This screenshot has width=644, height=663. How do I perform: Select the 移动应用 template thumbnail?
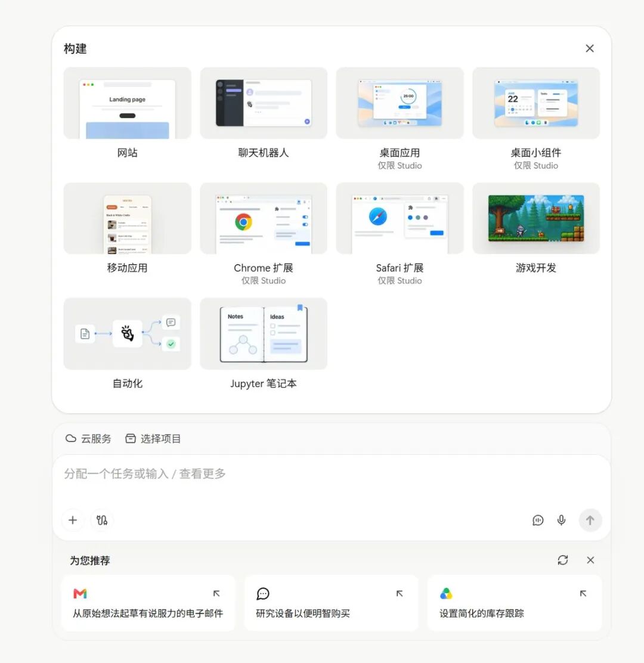[127, 218]
